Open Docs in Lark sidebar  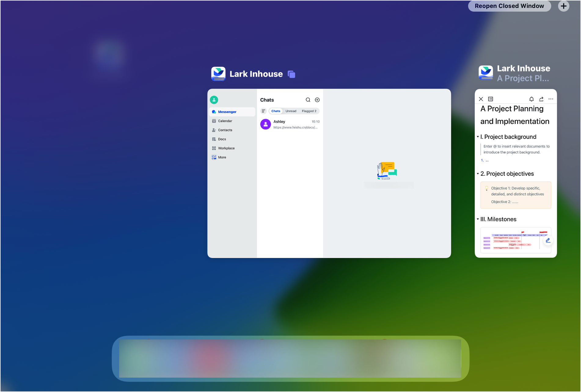point(232,139)
